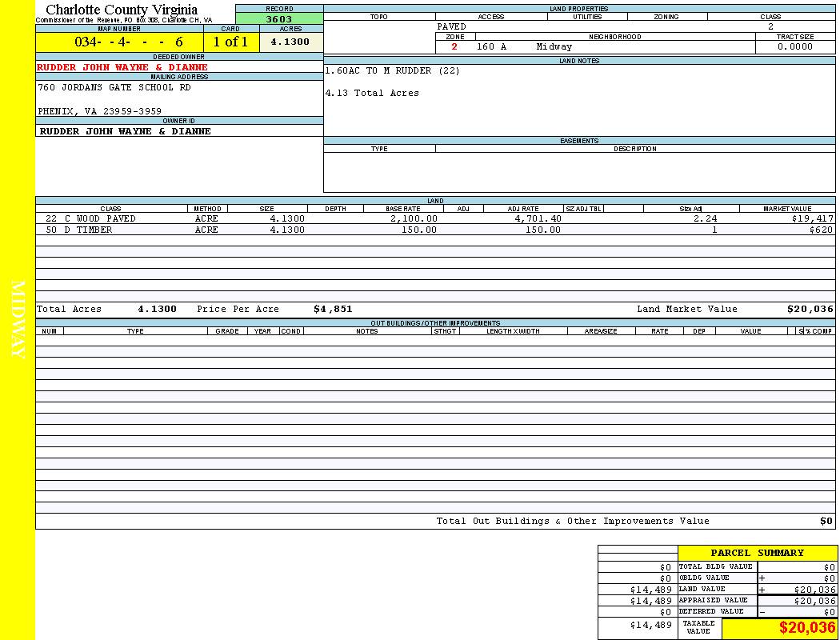
Task: Click the '1 of 1' card indicator
Action: 230,42
